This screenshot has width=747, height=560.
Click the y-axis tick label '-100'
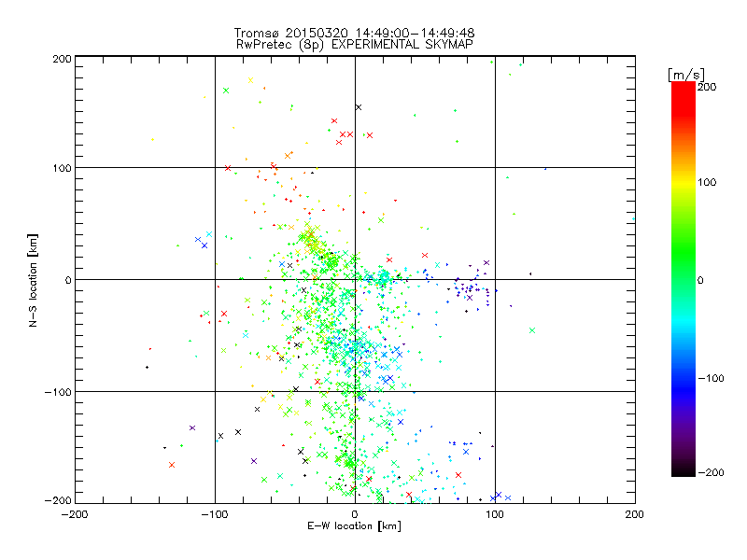click(x=58, y=392)
